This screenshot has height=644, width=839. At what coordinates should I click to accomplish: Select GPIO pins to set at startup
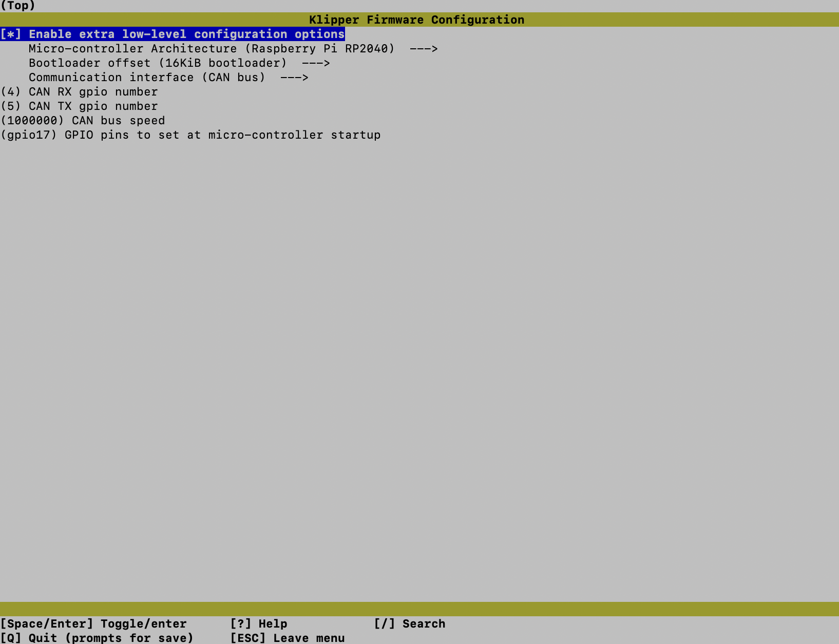pyautogui.click(x=190, y=135)
